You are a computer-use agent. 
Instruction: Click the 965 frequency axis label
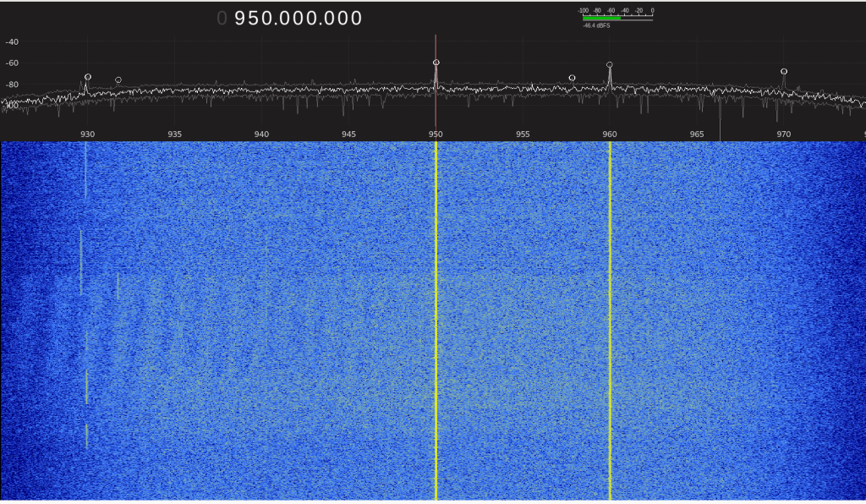[x=697, y=134]
